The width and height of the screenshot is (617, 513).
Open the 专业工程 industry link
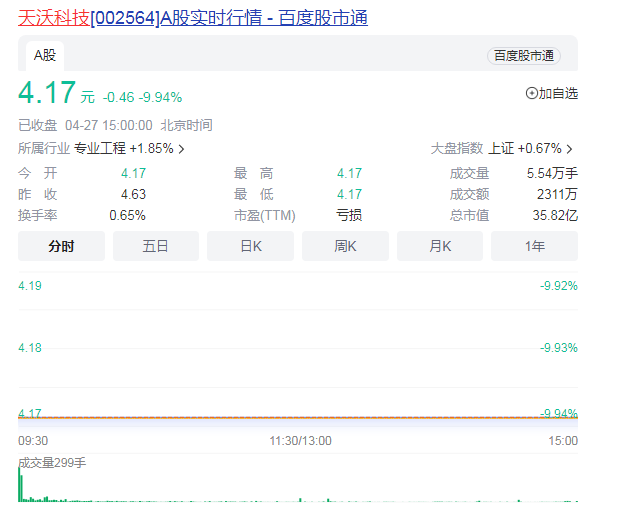pos(100,148)
